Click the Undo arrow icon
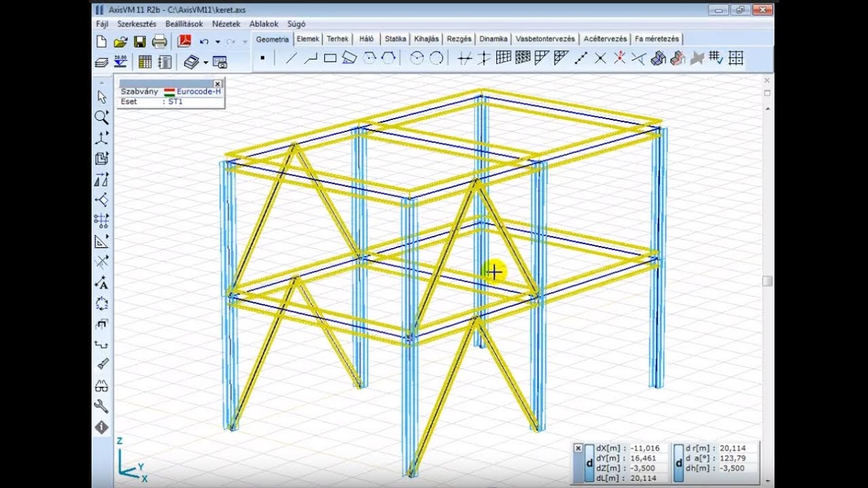Viewport: 868px width, 488px height. pyautogui.click(x=204, y=42)
